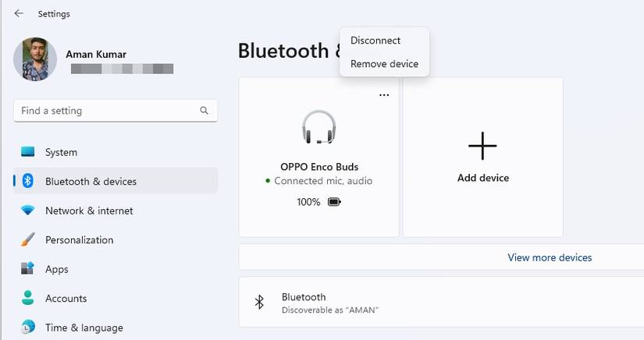Click Aman Kumar's profile picture
Image resolution: width=644 pixels, height=340 pixels.
click(35, 60)
